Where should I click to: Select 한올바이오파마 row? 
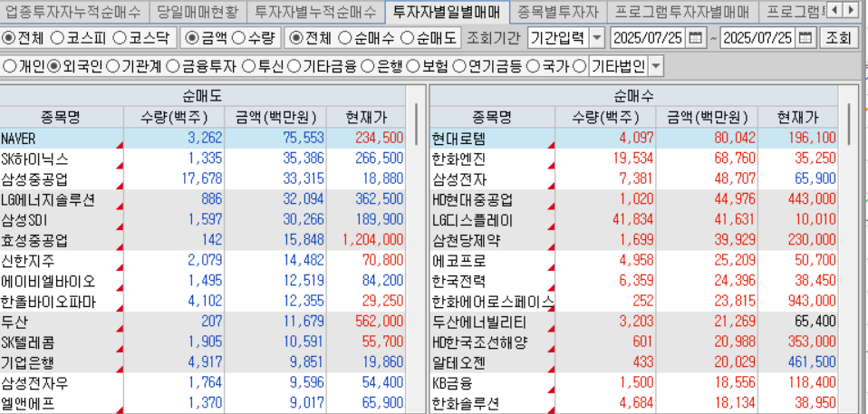(202, 302)
